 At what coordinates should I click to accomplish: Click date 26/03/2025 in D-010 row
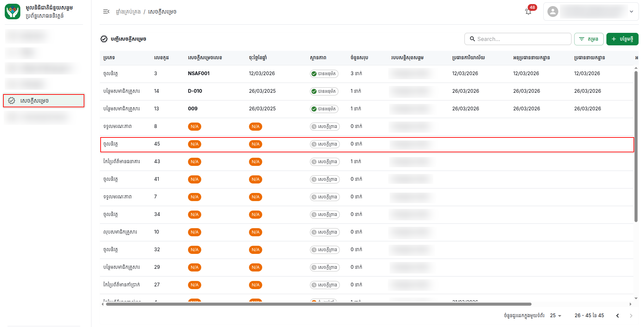coord(262,91)
